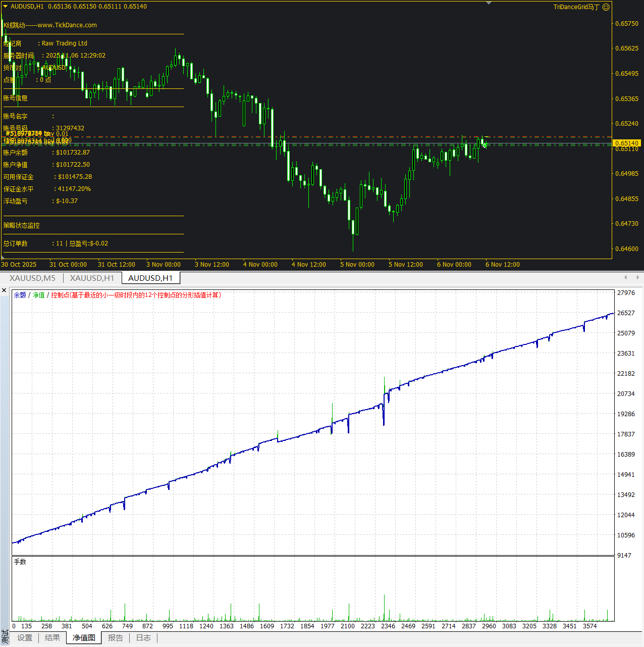
Task: Select the AUDUSD,H1 chart tab
Action: (x=150, y=278)
